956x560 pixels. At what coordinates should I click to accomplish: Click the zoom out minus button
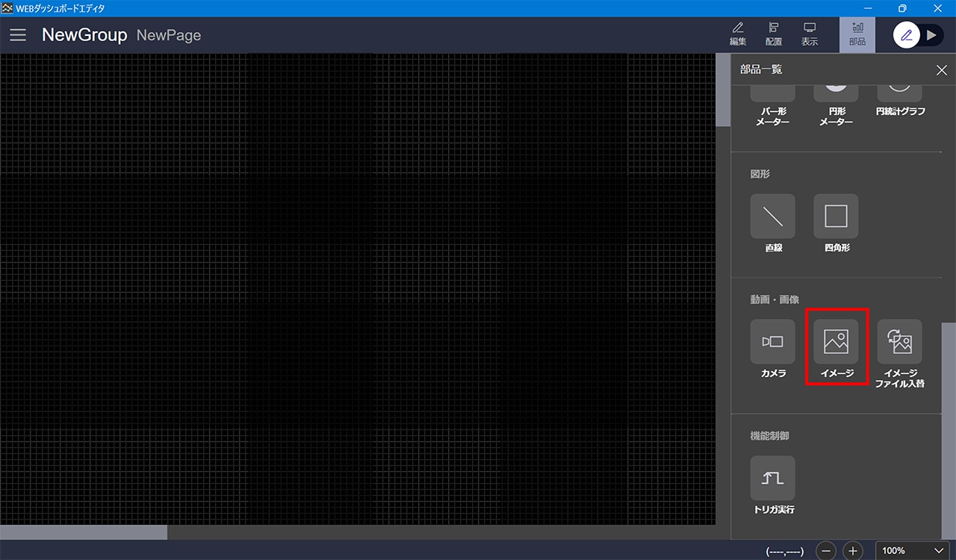click(826, 551)
